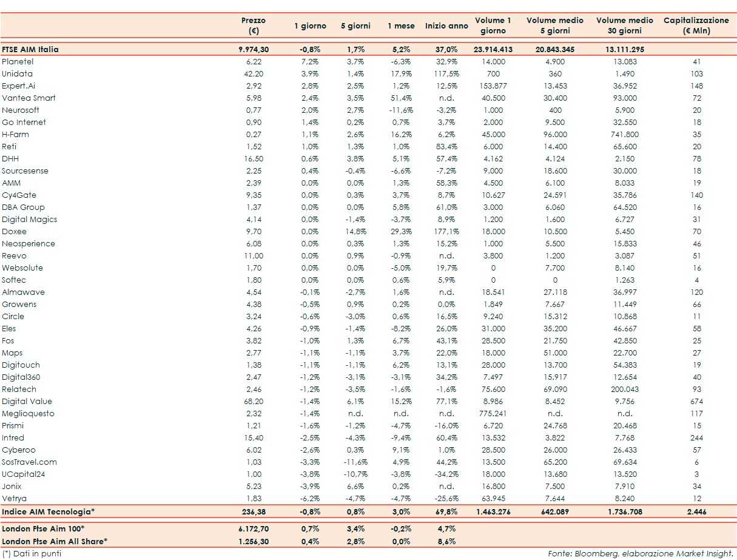This screenshot has width=737, height=560.
Task: Click the 'Relatech' row label
Action: (19, 389)
